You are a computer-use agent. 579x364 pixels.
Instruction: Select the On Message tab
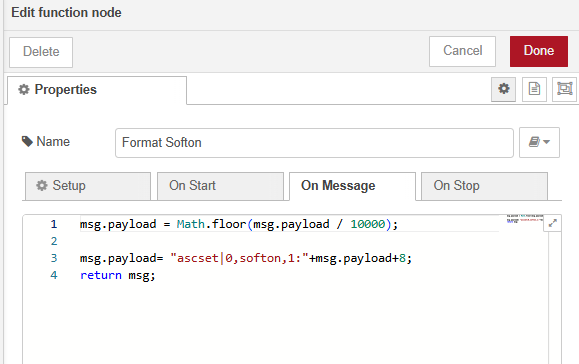click(x=352, y=186)
